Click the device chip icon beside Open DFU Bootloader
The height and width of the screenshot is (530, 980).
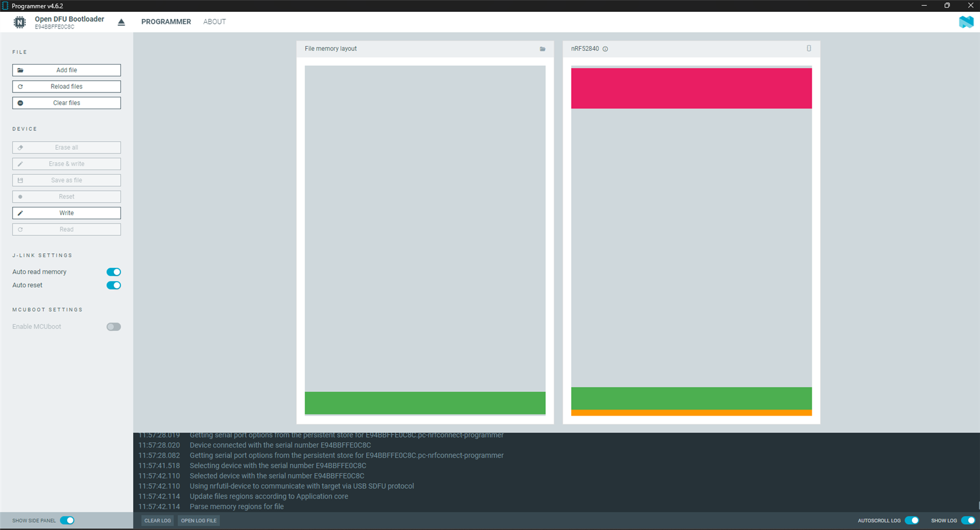click(20, 23)
